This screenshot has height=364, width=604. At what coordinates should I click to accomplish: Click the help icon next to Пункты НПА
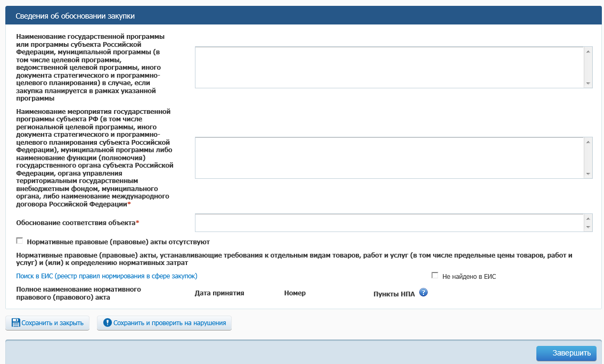tap(423, 292)
